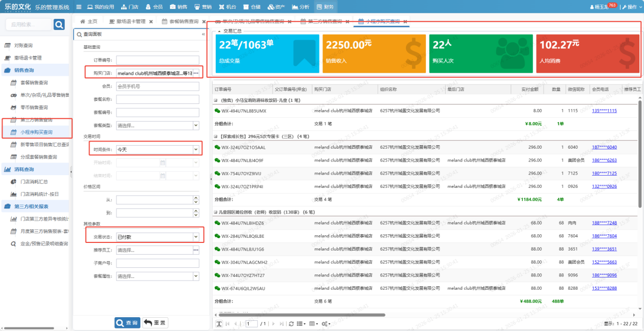Open the 财务 top menu

(x=326, y=7)
